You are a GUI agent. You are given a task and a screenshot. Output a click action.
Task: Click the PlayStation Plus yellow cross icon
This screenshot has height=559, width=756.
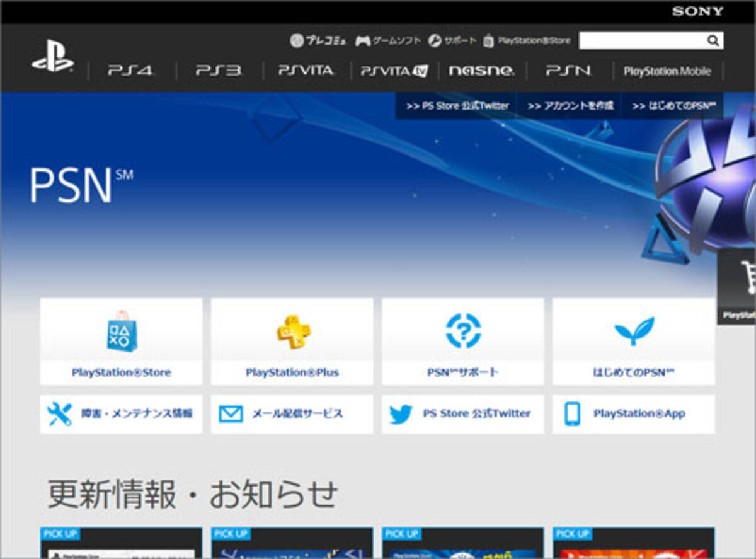(x=292, y=331)
